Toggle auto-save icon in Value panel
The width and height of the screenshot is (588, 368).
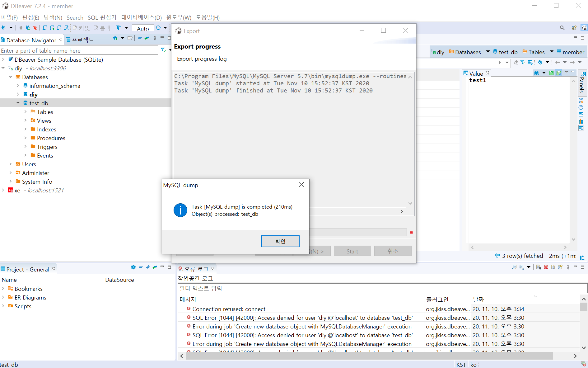559,73
